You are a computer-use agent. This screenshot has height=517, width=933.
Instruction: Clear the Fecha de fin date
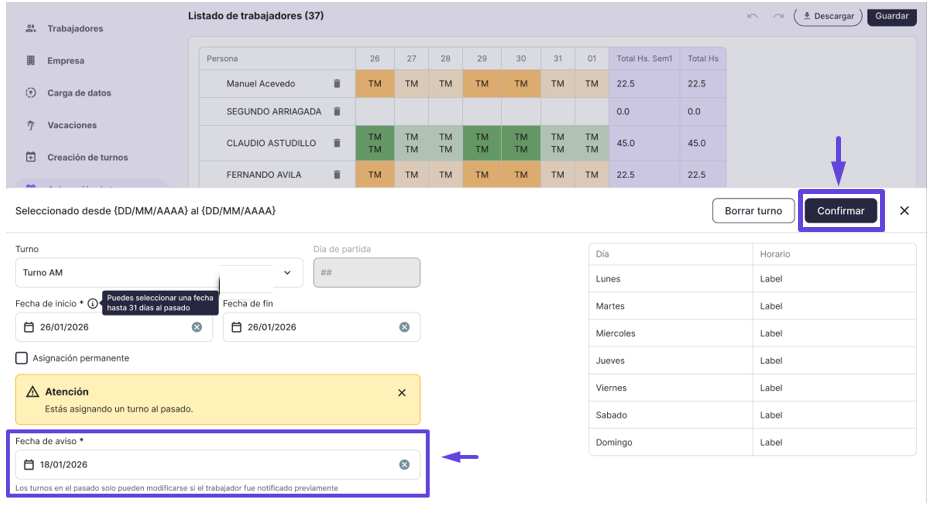(404, 327)
